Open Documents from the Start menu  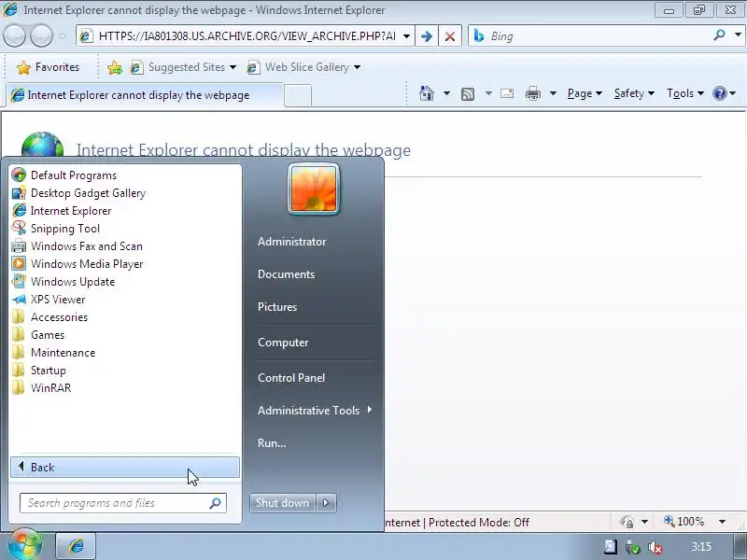click(x=287, y=274)
